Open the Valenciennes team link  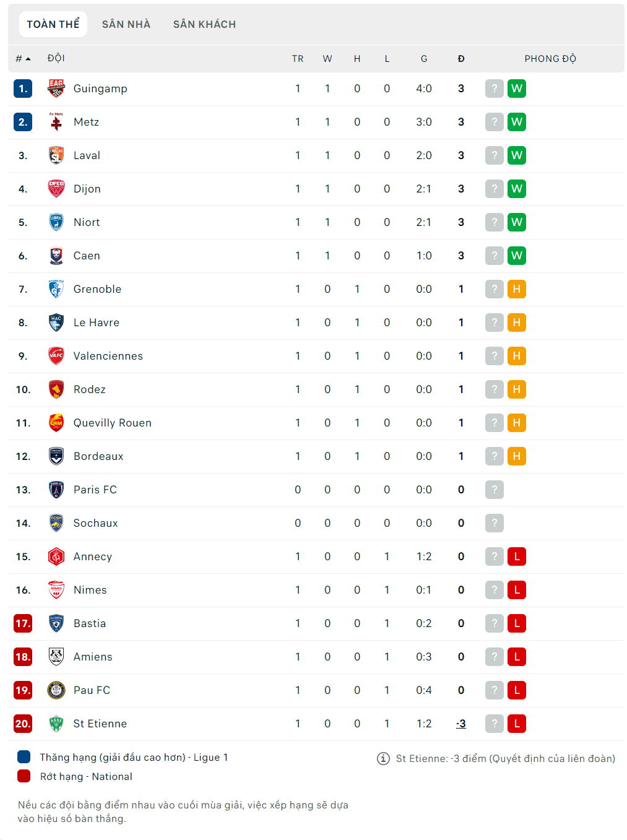108,356
